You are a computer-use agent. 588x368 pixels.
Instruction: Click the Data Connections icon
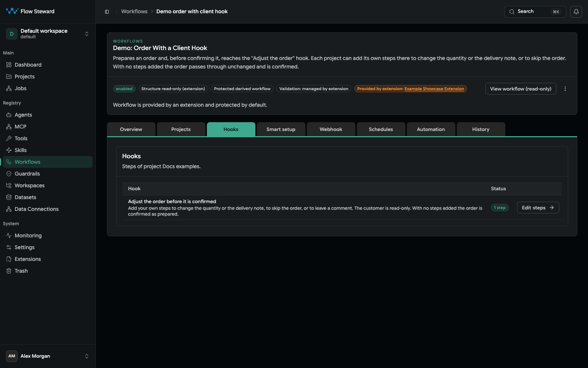9,209
